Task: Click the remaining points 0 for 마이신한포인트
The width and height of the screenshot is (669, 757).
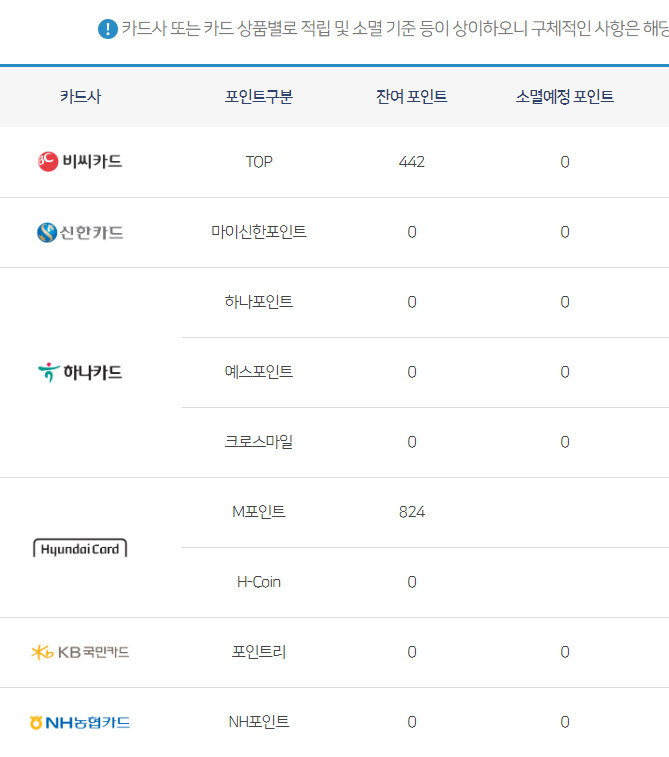Action: 412,232
